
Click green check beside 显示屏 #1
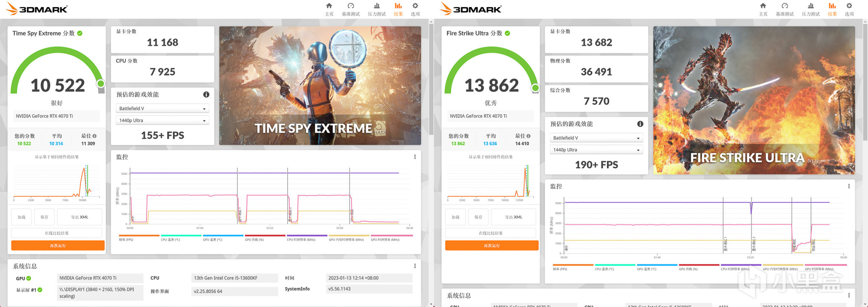40,290
